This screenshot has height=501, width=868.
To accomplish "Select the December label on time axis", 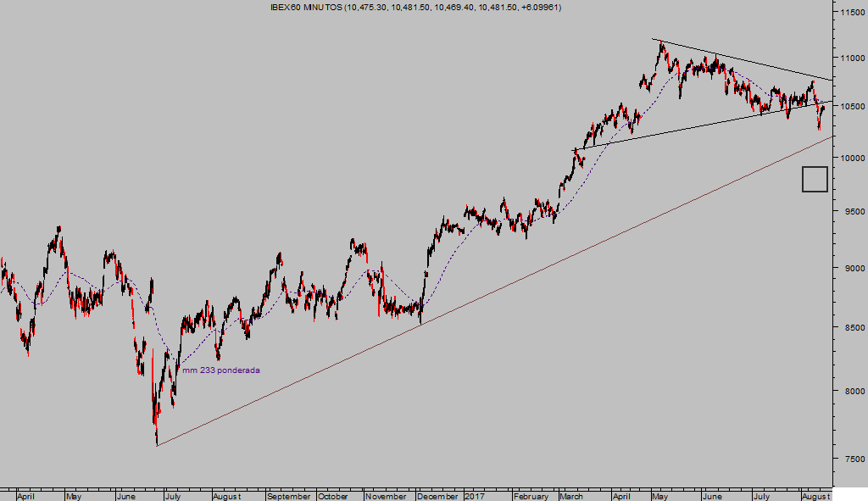I will click(x=438, y=496).
